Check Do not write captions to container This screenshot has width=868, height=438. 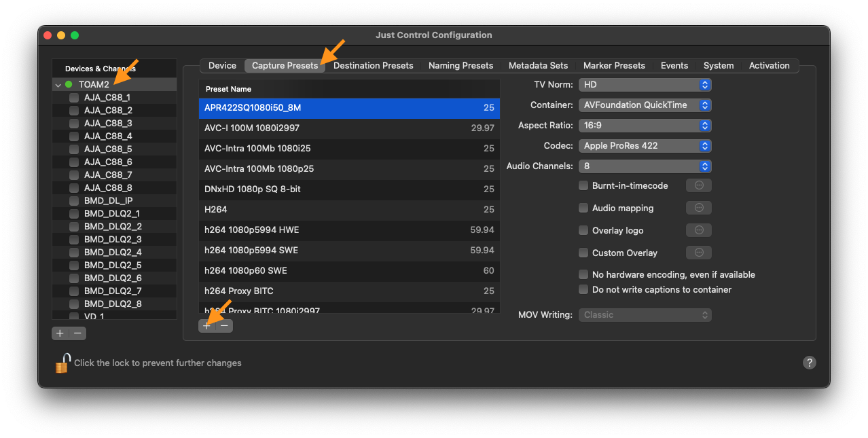(583, 289)
